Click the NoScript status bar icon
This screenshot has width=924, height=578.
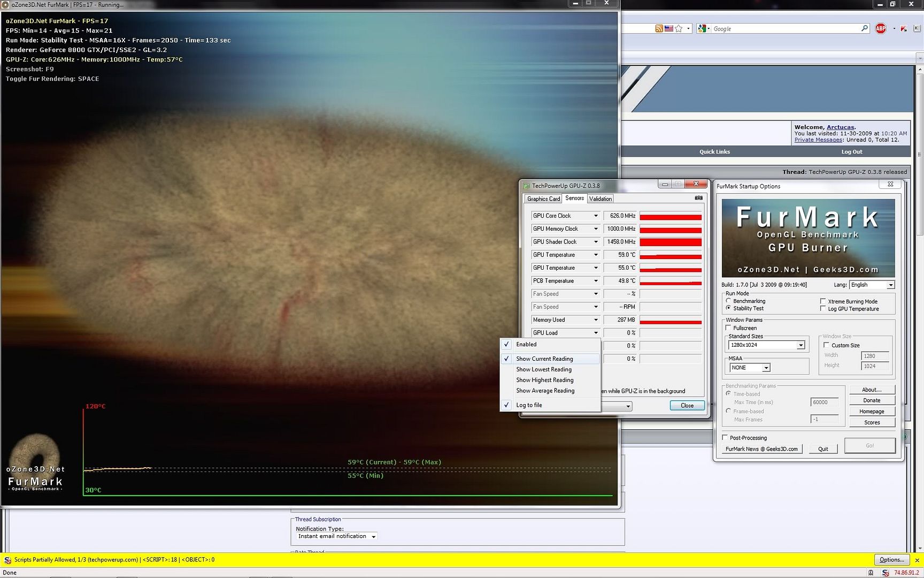point(885,573)
